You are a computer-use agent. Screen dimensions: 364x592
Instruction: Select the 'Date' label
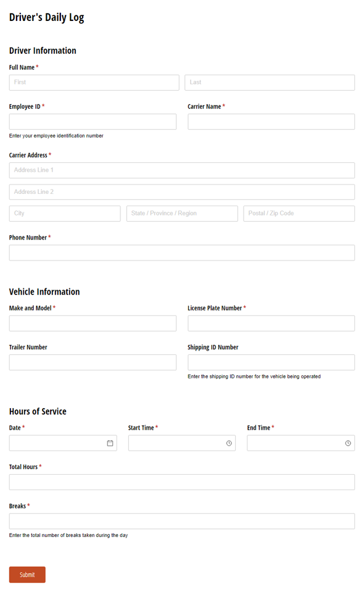pos(15,428)
